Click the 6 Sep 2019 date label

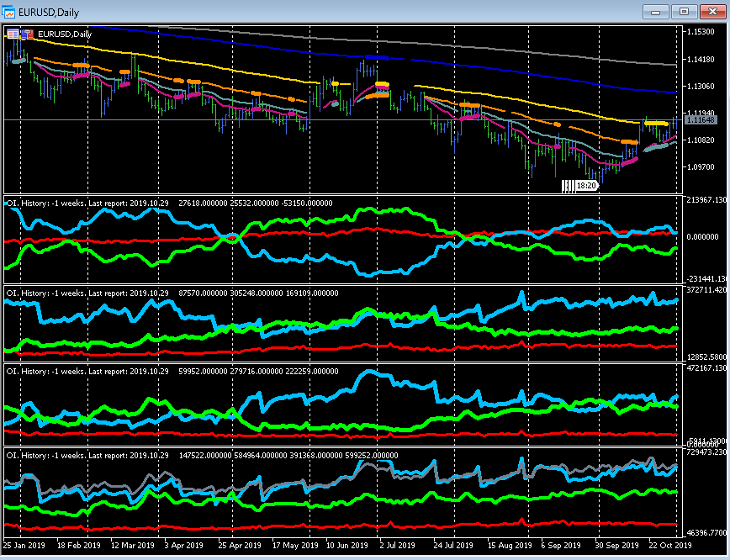561,545
